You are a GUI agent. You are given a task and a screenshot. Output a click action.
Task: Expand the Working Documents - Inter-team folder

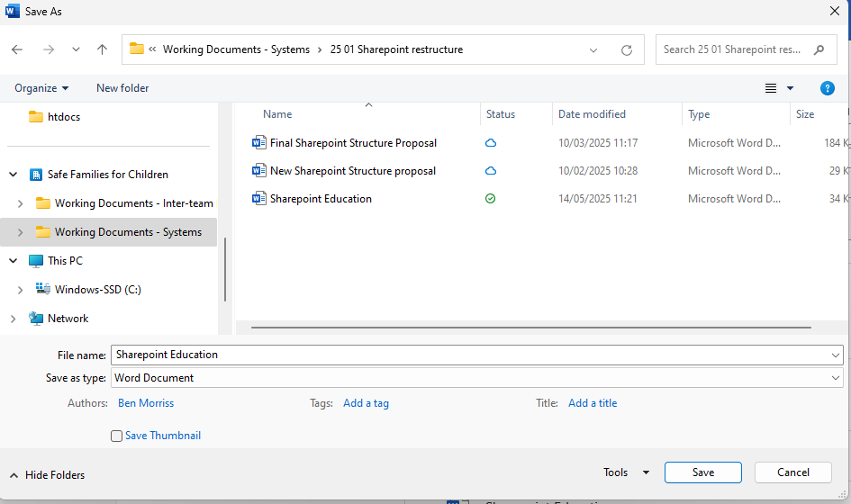(21, 203)
